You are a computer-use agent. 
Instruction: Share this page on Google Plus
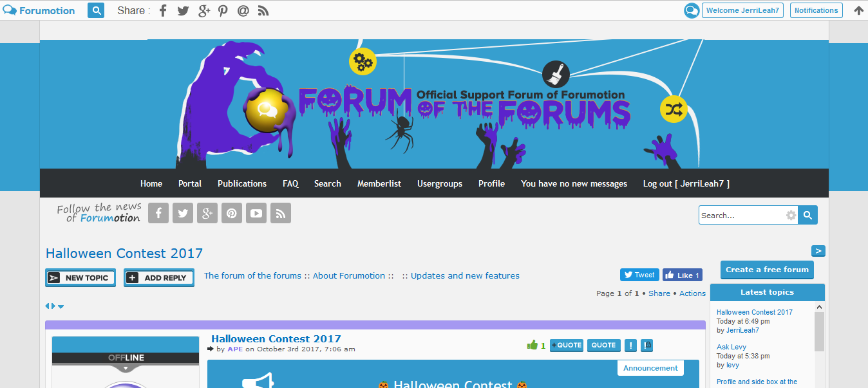(x=204, y=10)
